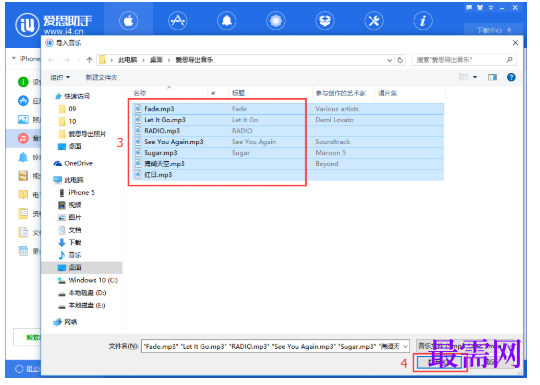This screenshot has height=385, width=540.
Task: Click the red music sidebar icon
Action: click(23, 138)
